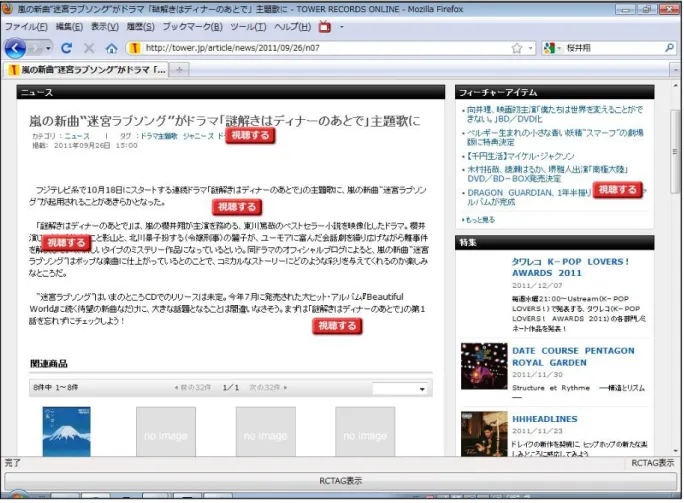This screenshot has width=684, height=503.
Task: Open the address bar history dropdown
Action: coord(530,48)
